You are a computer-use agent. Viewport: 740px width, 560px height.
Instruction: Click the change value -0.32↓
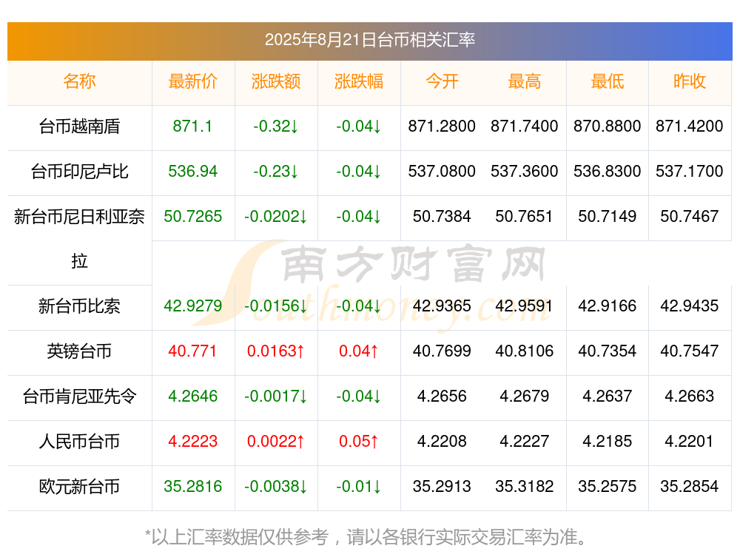[x=275, y=126]
